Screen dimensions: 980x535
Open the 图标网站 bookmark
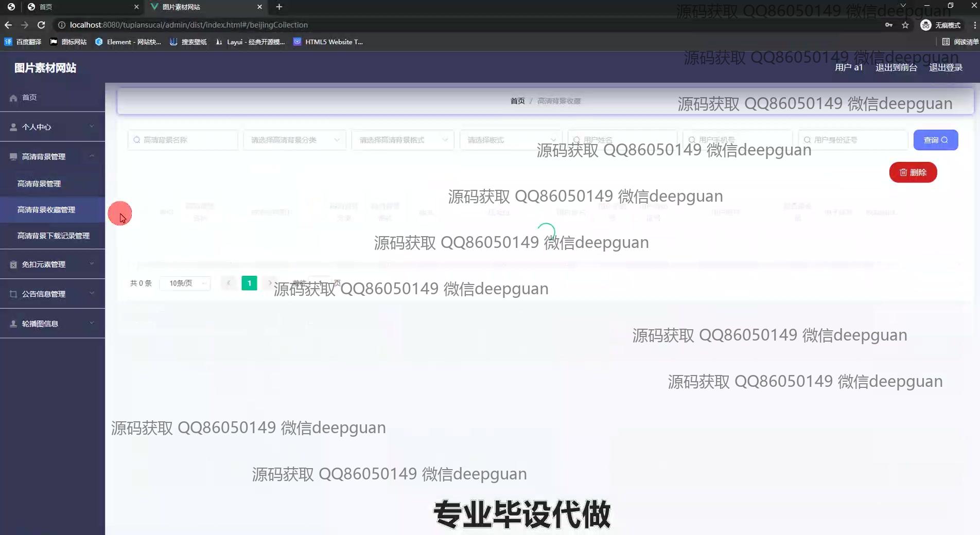point(68,42)
